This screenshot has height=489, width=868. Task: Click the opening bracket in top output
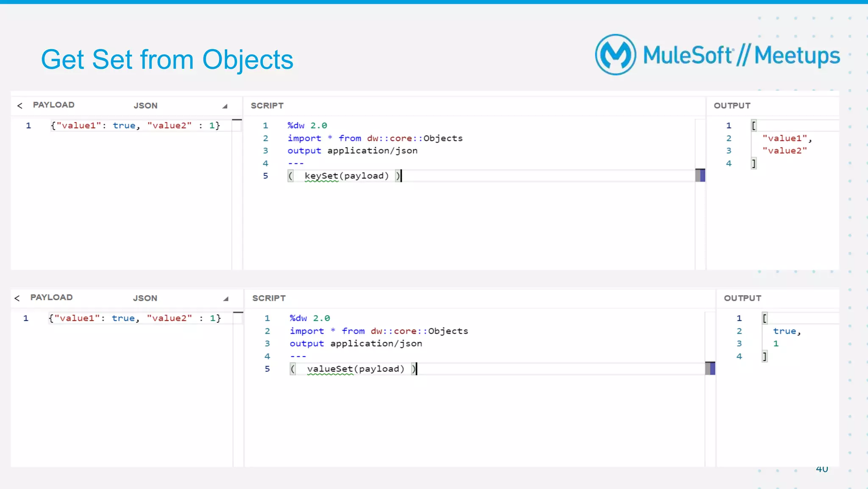(x=754, y=126)
